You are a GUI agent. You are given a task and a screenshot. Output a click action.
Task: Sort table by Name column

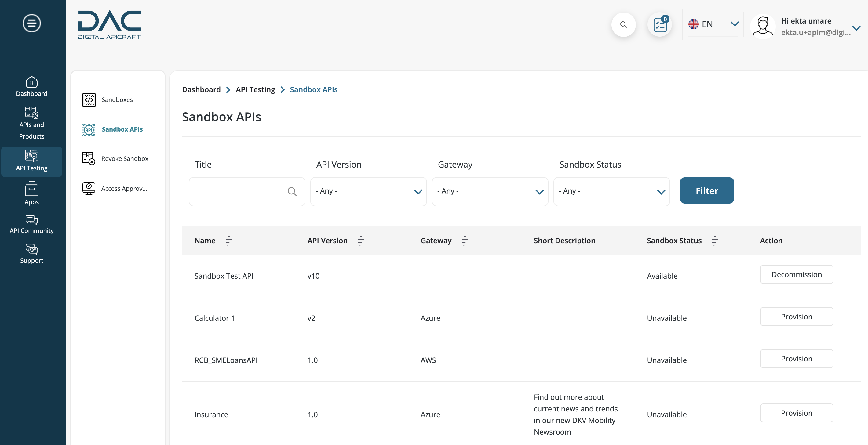(228, 241)
